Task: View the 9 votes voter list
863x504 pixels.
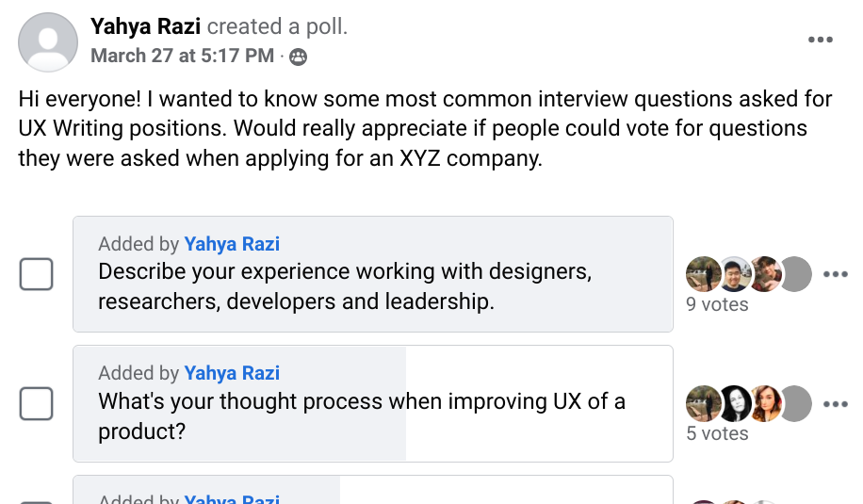Action: click(x=717, y=304)
